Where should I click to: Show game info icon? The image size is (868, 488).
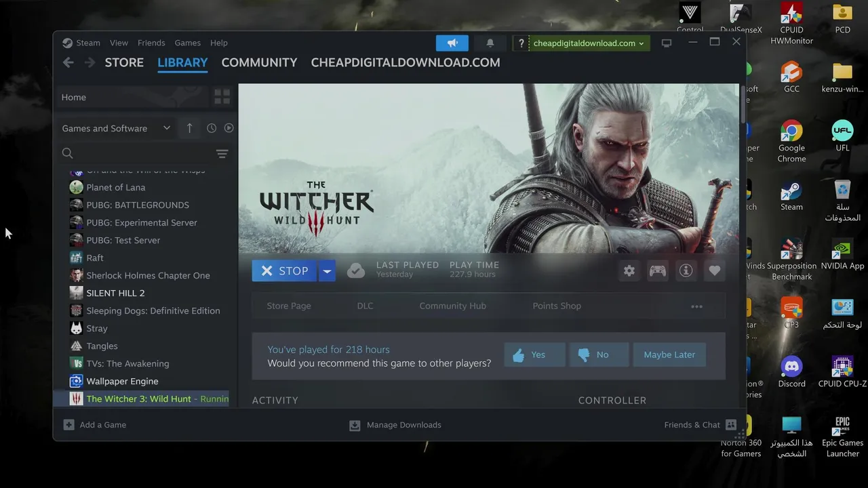point(686,271)
